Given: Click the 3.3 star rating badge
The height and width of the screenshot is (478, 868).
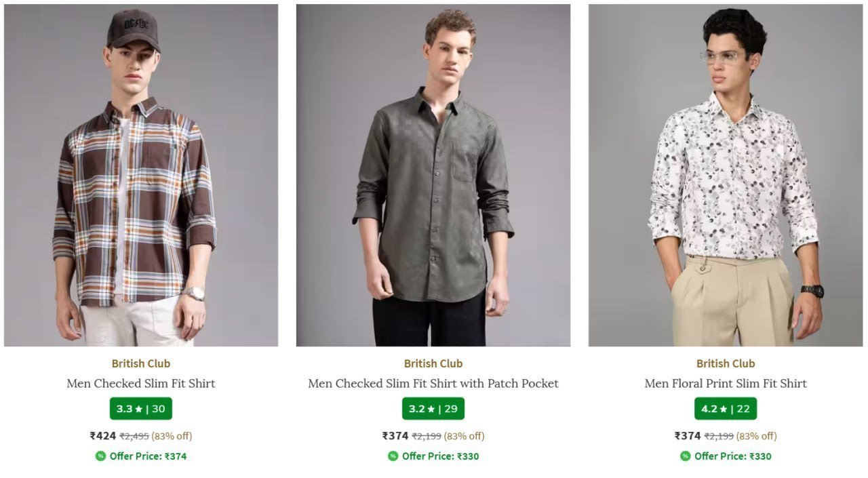Looking at the screenshot, I should point(141,409).
